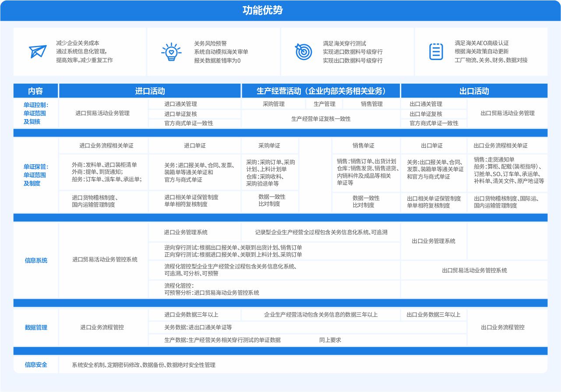Click 报关数据差错率为0 text

217,60
